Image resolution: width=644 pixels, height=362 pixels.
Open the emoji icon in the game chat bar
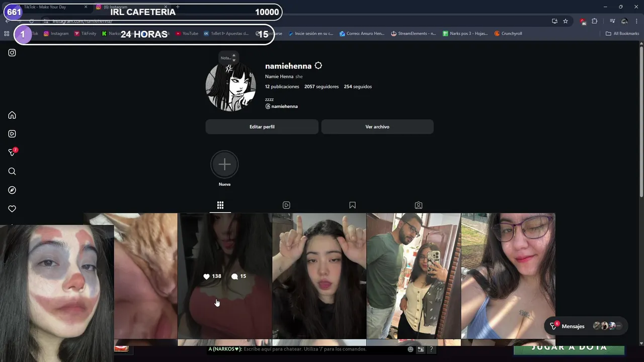(x=411, y=349)
